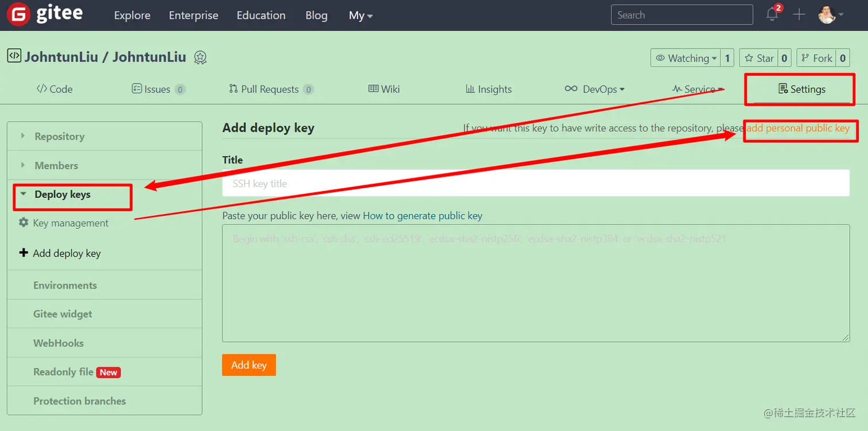Image resolution: width=868 pixels, height=431 pixels.
Task: Open the user avatar menu
Action: 827,15
